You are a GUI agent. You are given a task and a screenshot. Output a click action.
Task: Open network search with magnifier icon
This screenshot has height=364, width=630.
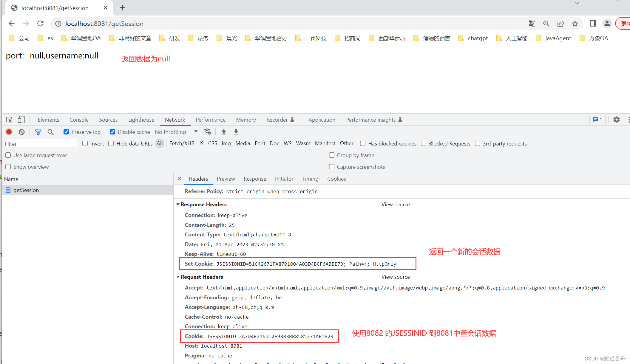coord(51,132)
